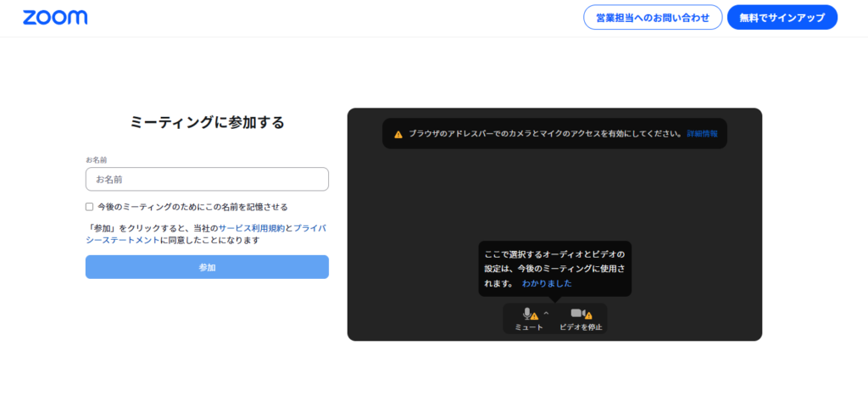Open the サービス利用規約 link
The width and height of the screenshot is (868, 401).
tap(251, 228)
